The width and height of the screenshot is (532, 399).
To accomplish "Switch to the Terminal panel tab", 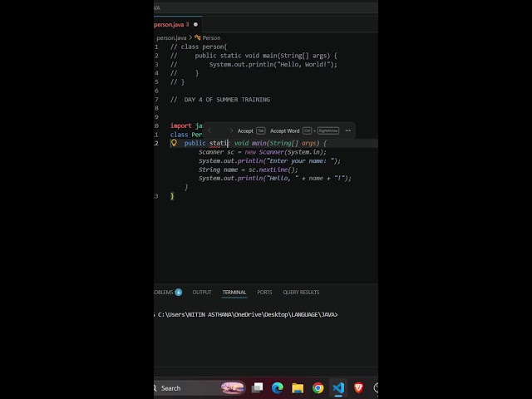I will [234, 292].
